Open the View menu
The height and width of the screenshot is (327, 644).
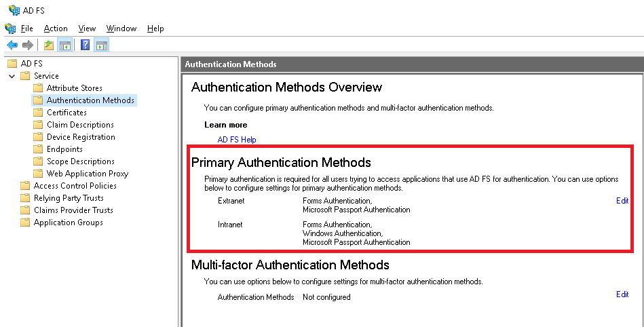click(87, 28)
